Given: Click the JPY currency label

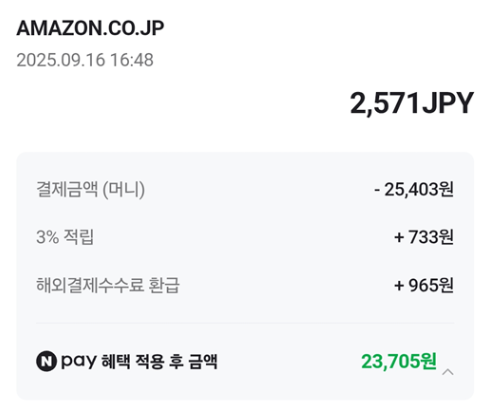Looking at the screenshot, I should click(x=447, y=104).
